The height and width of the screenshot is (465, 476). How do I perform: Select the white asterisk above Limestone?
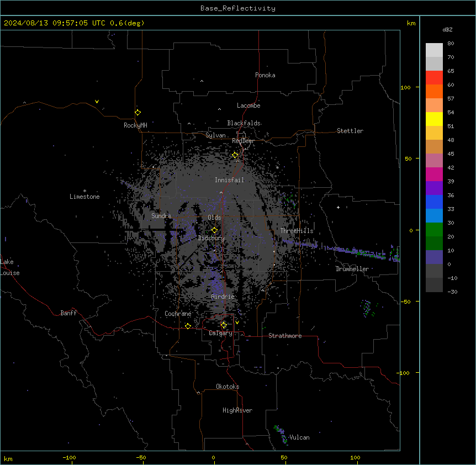(84, 191)
